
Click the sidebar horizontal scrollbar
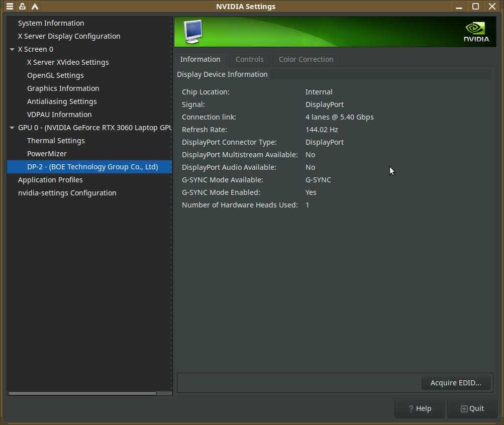pos(82,393)
